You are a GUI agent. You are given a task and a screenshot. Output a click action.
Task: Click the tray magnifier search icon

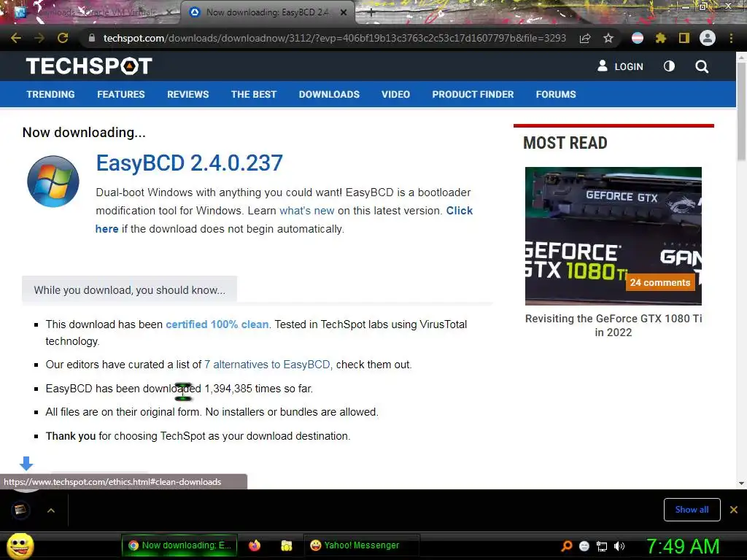[566, 545]
